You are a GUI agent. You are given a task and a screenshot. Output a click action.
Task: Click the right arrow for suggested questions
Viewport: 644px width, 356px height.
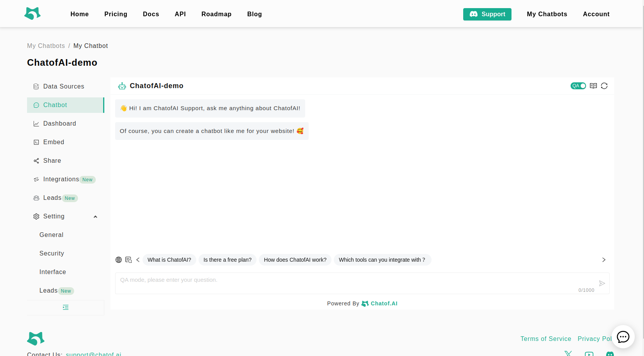tap(604, 260)
